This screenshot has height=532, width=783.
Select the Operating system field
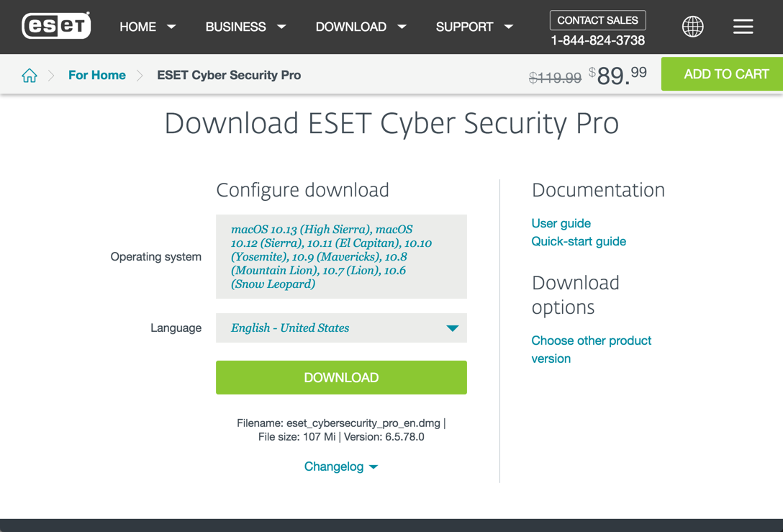pos(341,257)
